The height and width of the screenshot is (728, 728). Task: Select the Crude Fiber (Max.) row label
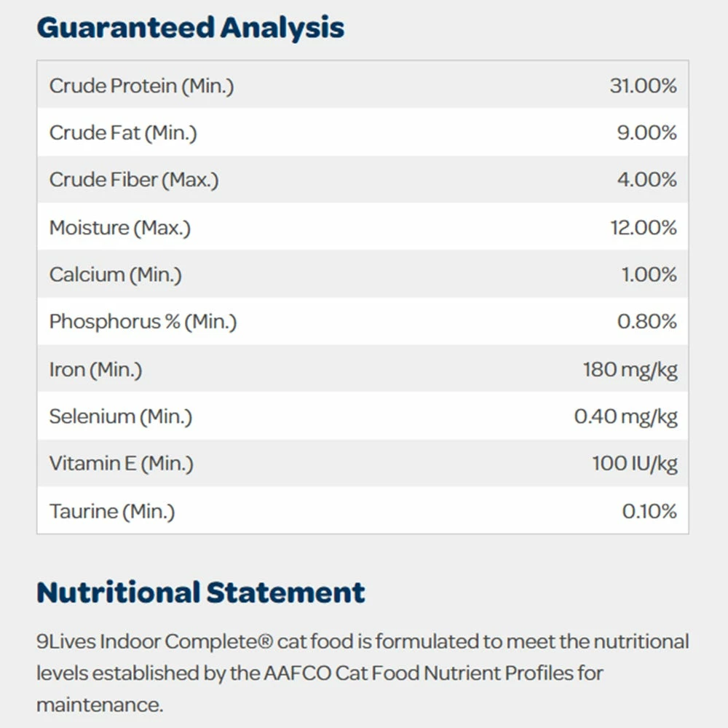(134, 180)
